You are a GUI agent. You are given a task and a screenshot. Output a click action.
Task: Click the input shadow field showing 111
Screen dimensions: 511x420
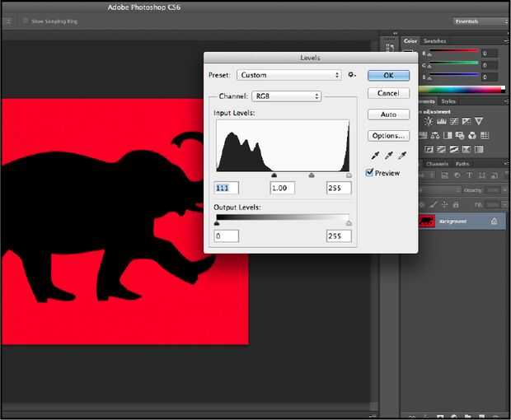[226, 188]
